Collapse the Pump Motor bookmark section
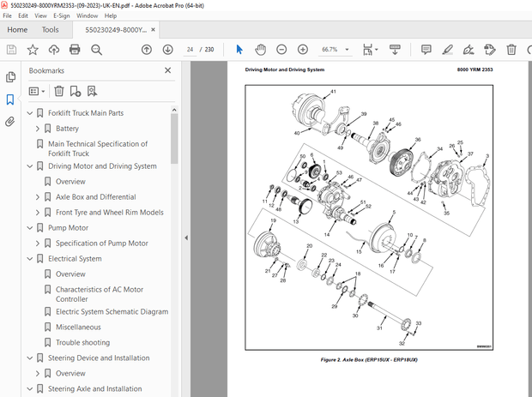The width and height of the screenshot is (532, 397). point(29,228)
